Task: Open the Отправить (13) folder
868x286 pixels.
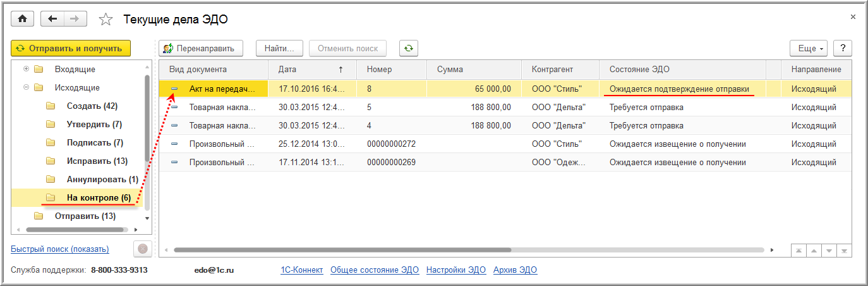Action: tap(85, 216)
